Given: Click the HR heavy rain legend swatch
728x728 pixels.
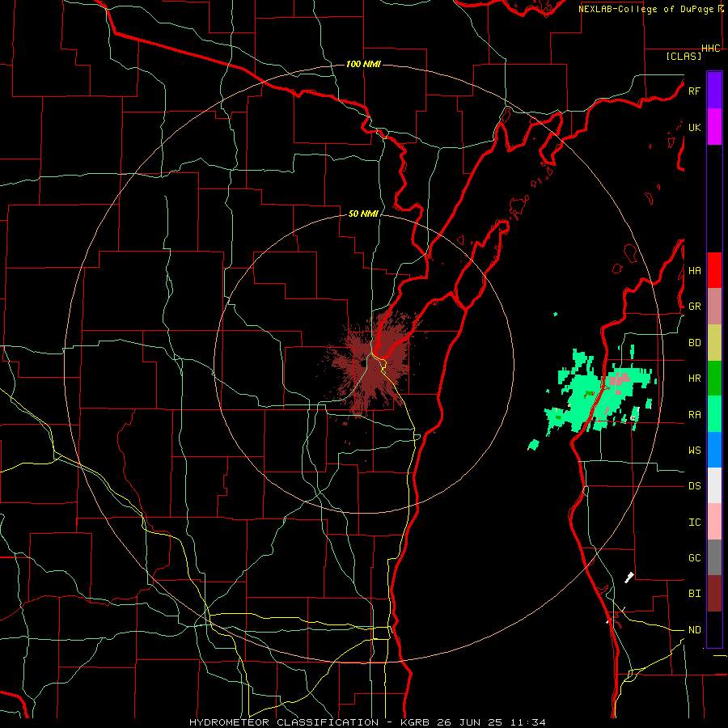Looking at the screenshot, I should tap(714, 378).
